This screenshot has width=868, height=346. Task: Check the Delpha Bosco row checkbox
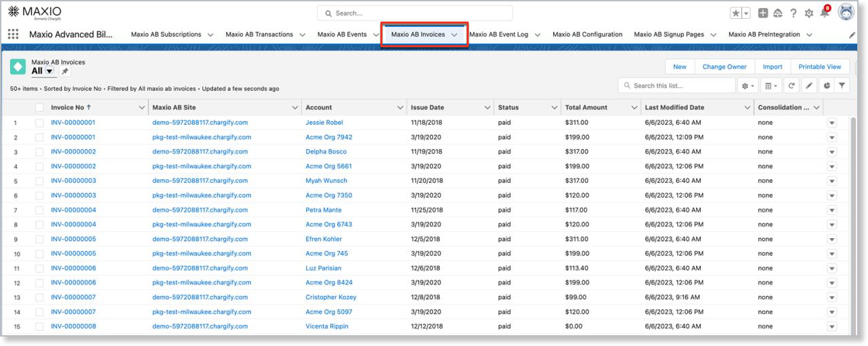pyautogui.click(x=39, y=152)
